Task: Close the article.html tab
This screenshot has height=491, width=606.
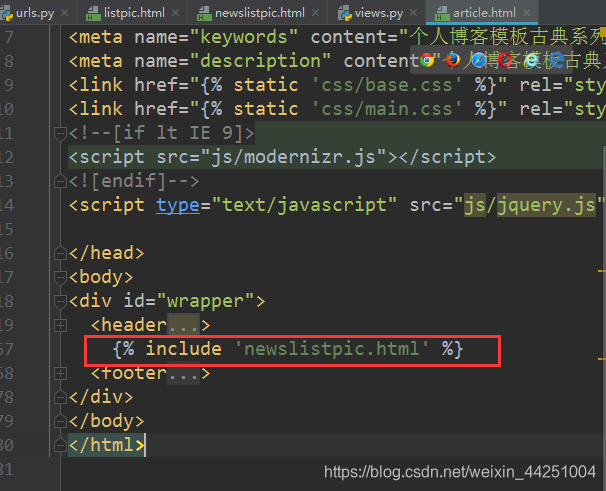Action: pyautogui.click(x=526, y=13)
